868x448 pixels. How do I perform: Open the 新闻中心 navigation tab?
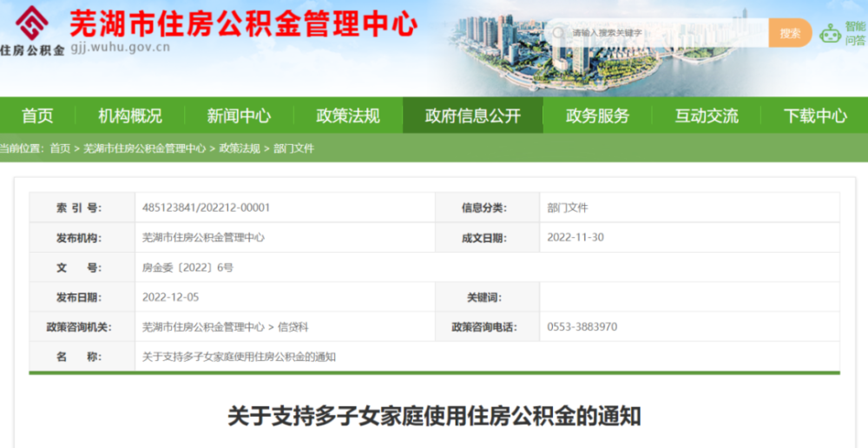[239, 115]
